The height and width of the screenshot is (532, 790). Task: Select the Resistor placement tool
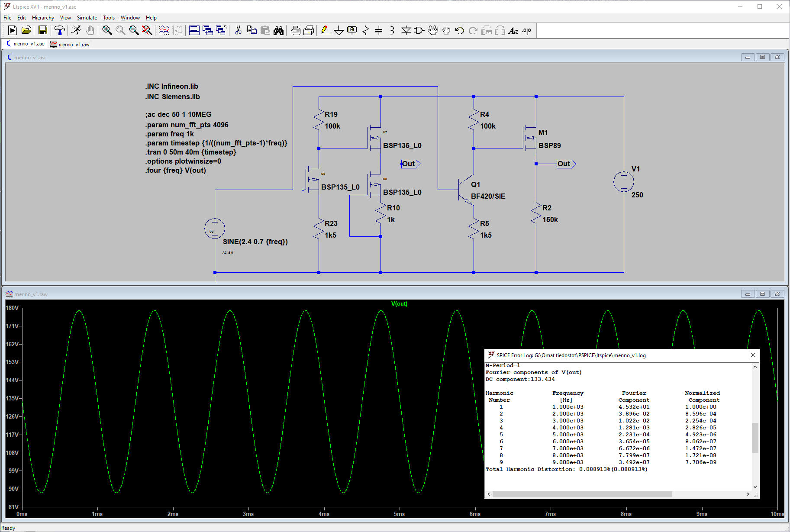click(x=366, y=30)
